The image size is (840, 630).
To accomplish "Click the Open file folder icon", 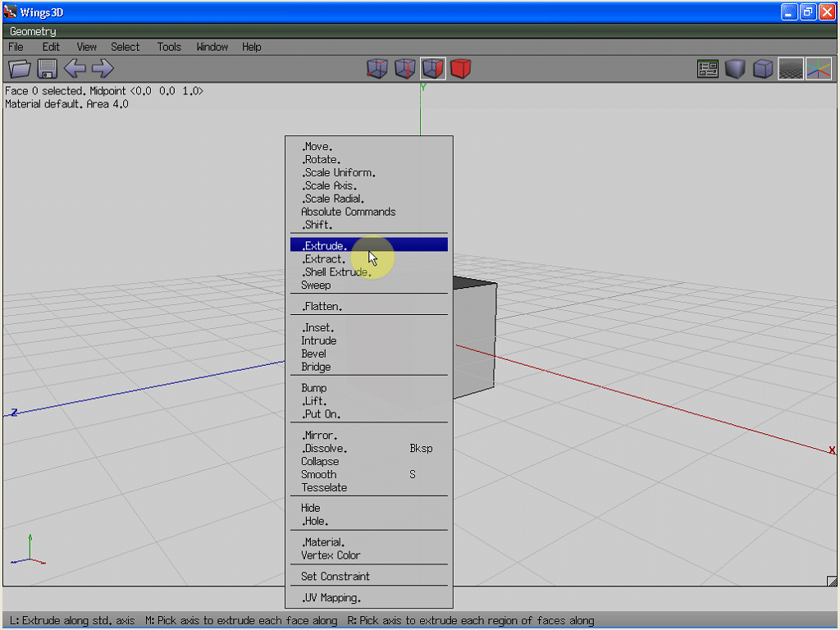I will (x=19, y=69).
